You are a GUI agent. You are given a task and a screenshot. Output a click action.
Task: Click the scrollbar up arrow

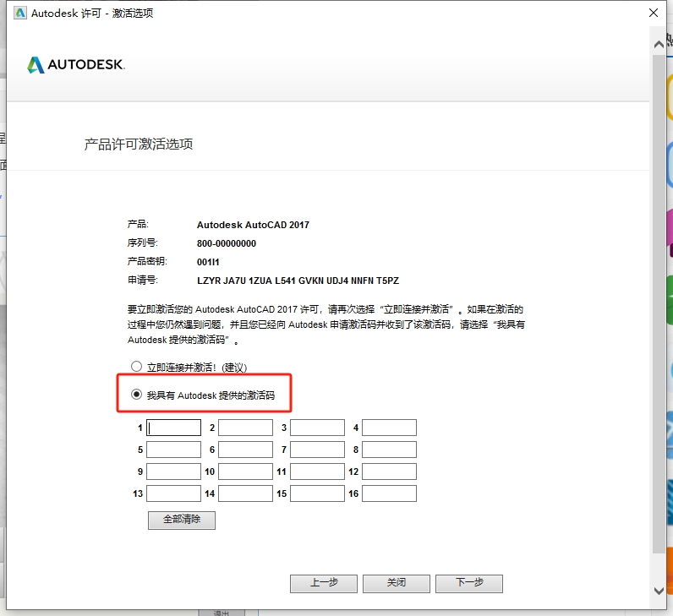pyautogui.click(x=659, y=44)
